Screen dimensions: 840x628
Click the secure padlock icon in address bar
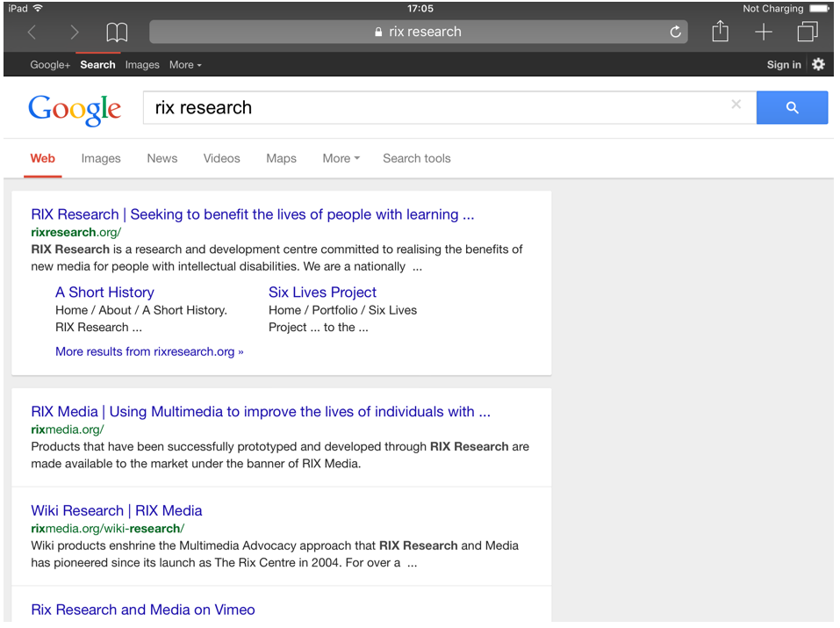coord(378,32)
